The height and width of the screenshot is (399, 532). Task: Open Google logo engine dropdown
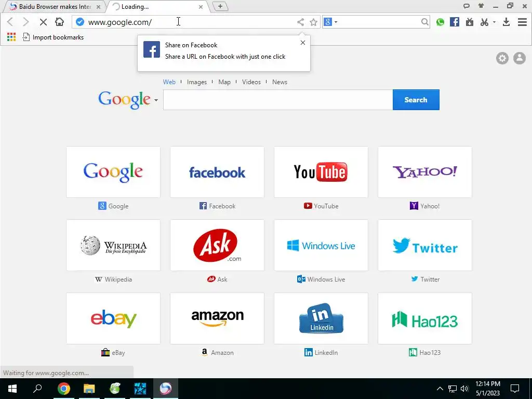pos(156,100)
